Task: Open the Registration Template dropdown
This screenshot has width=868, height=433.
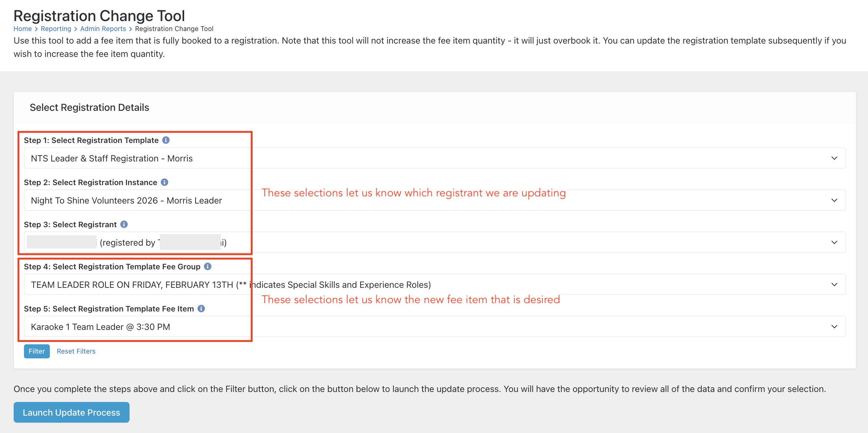Action: click(434, 158)
